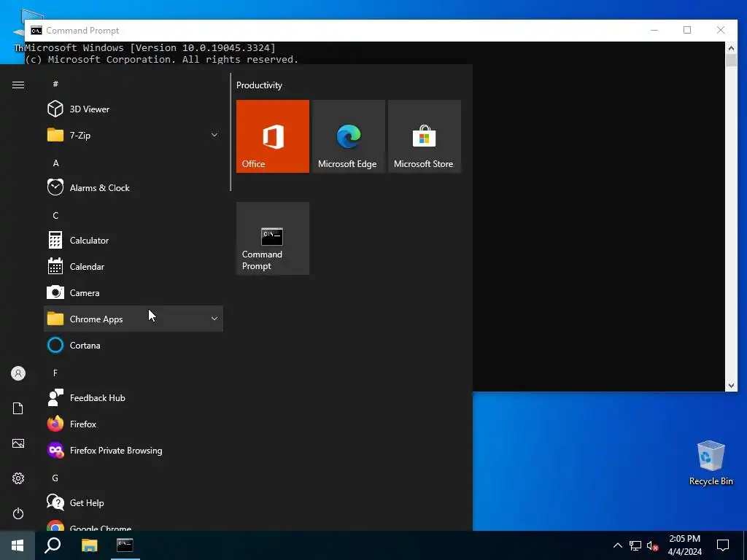Open Firefox from the Start menu
Screen dimensions: 747x560
(x=133, y=424)
